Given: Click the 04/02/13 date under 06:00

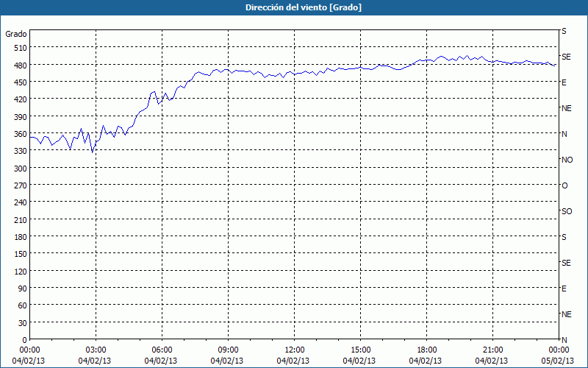Looking at the screenshot, I should point(162,361).
